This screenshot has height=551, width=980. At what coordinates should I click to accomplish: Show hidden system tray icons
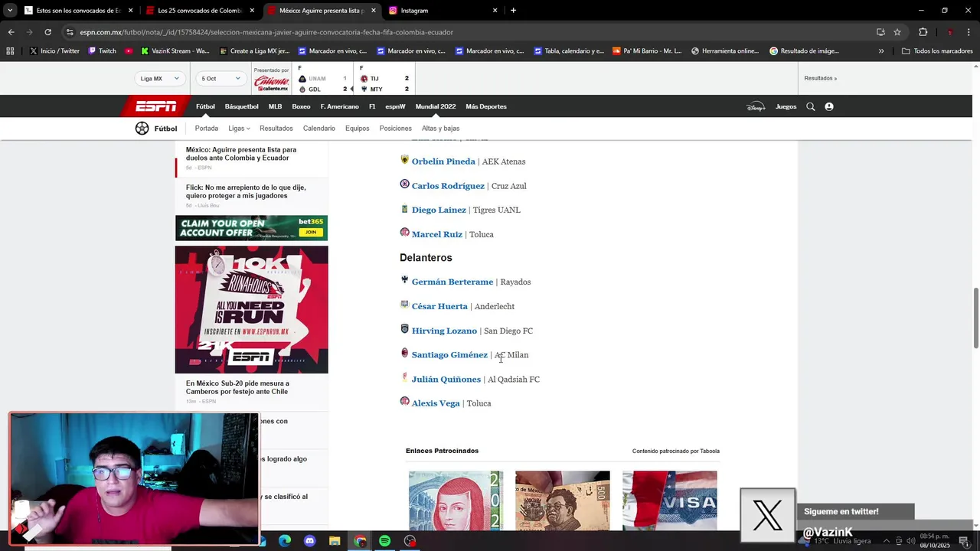click(886, 541)
